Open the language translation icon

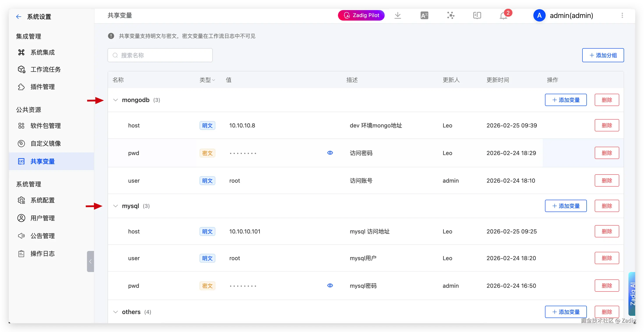pyautogui.click(x=424, y=16)
